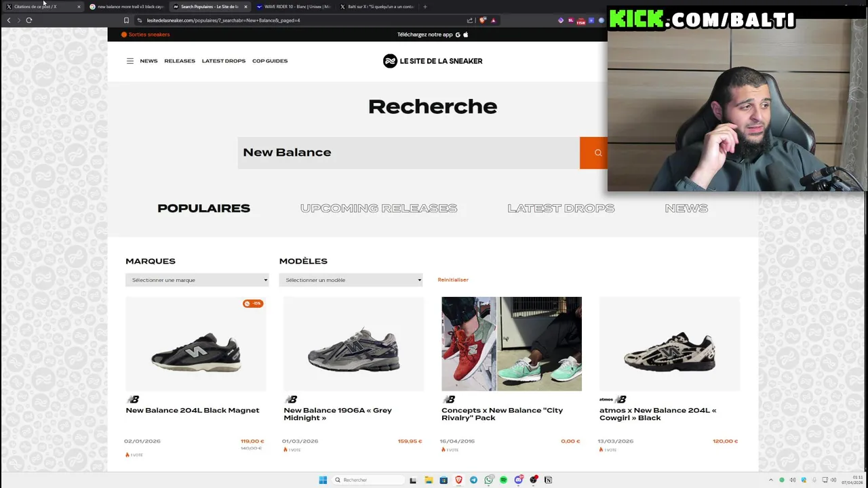Click the browser back arrow
The width and height of the screenshot is (868, 488).
(x=9, y=20)
